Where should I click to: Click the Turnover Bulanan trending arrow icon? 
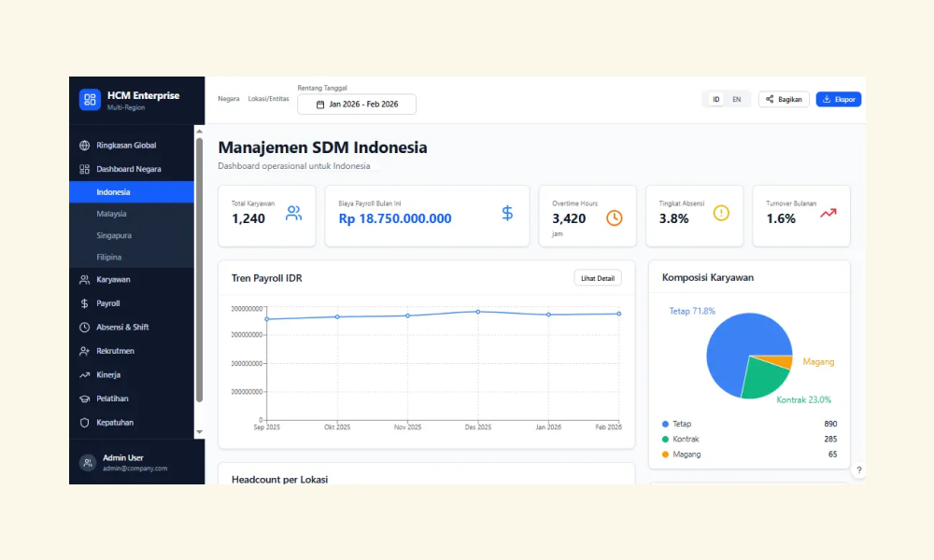coord(828,213)
